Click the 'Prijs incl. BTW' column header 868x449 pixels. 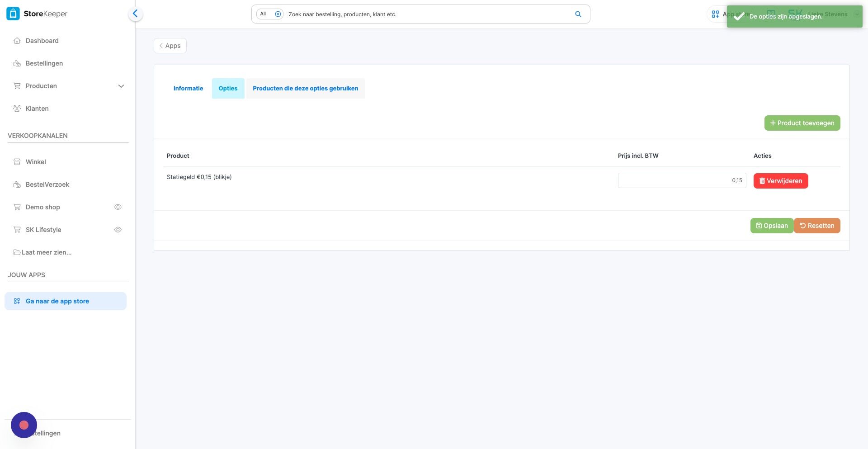638,156
